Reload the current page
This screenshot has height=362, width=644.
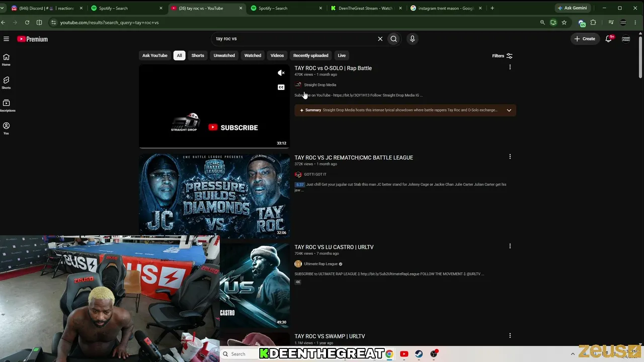pos(27,23)
